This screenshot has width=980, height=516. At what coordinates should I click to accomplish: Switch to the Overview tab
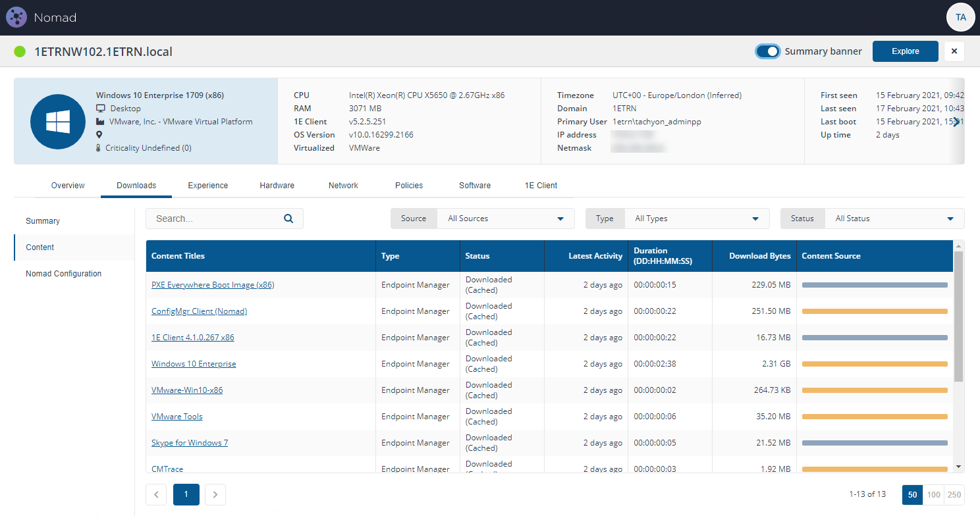click(x=68, y=186)
